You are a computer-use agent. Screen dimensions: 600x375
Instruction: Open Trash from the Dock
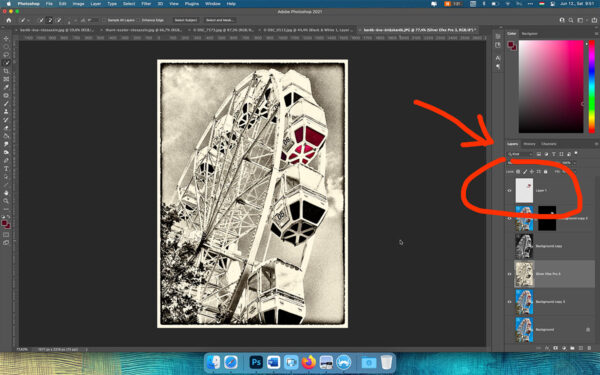[x=386, y=362]
